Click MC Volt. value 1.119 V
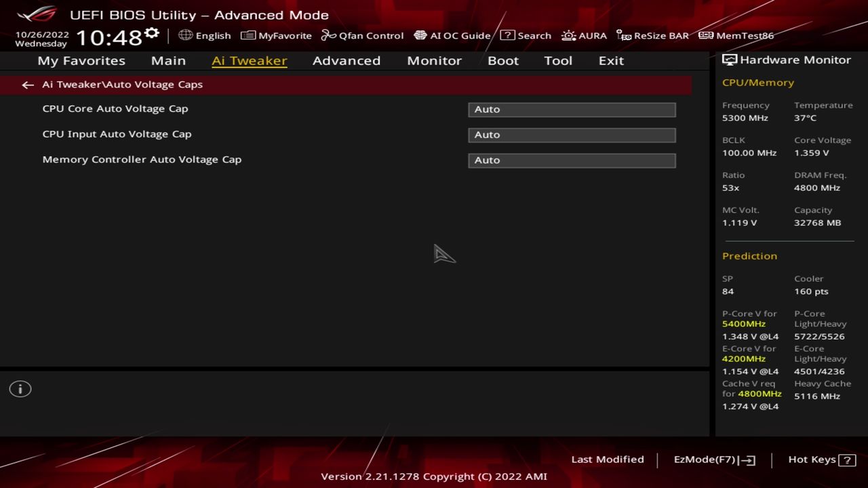 [x=740, y=223]
